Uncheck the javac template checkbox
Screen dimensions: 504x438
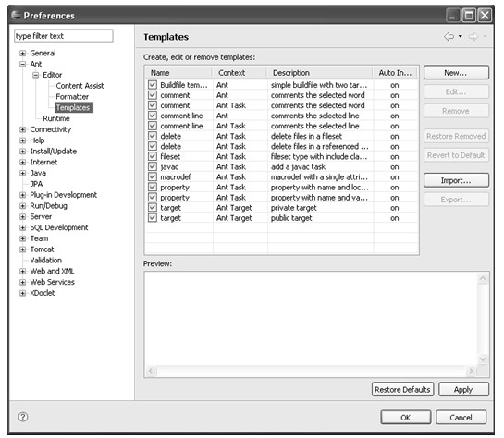(x=153, y=166)
